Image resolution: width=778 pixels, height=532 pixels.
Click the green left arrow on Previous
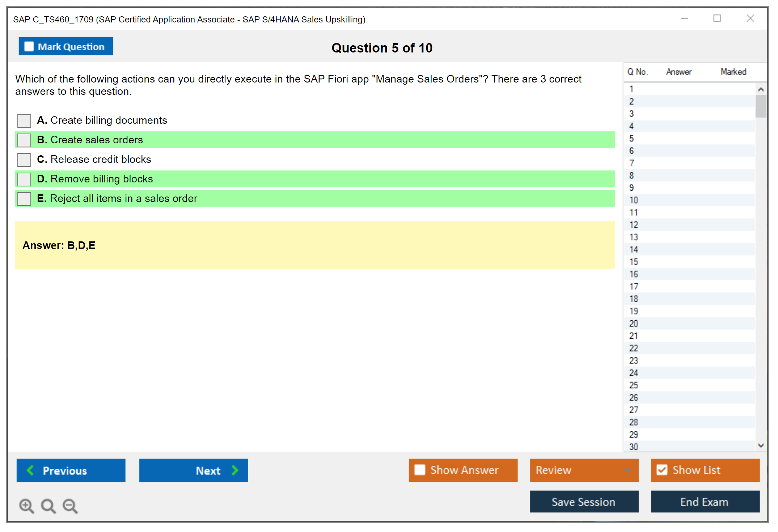coord(30,470)
